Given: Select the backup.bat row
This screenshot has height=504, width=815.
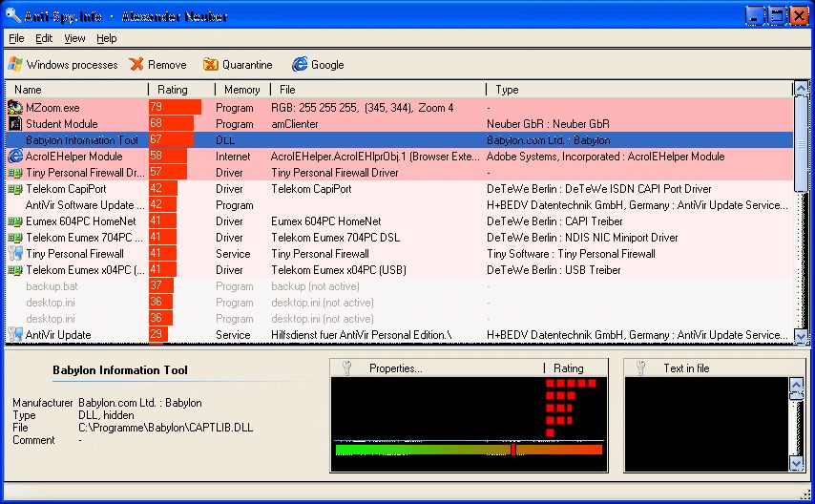Looking at the screenshot, I should 399,286.
